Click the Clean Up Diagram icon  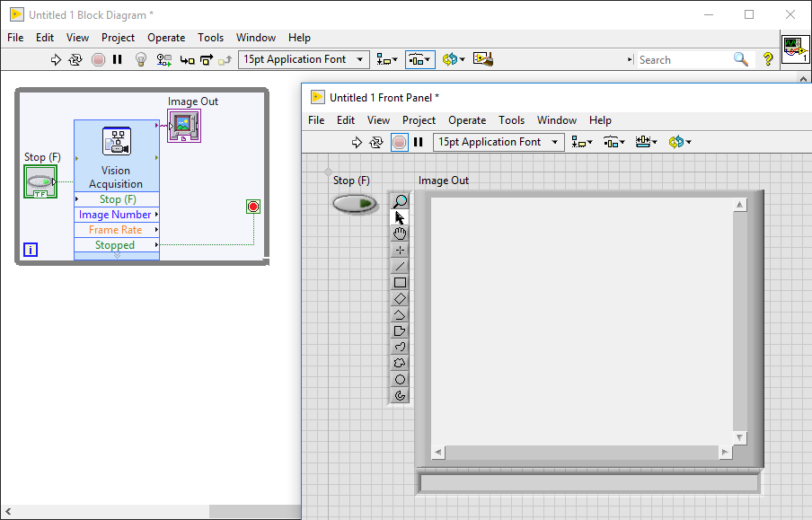coord(483,58)
